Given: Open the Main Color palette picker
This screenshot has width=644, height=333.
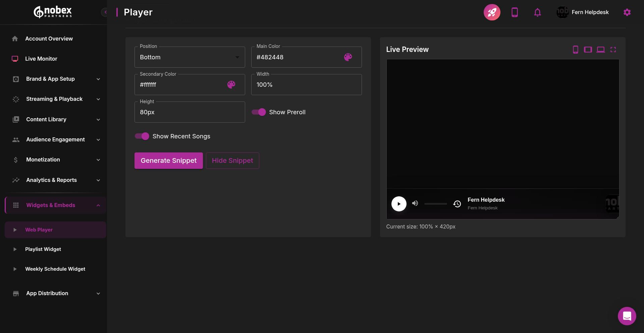Looking at the screenshot, I should tap(348, 57).
